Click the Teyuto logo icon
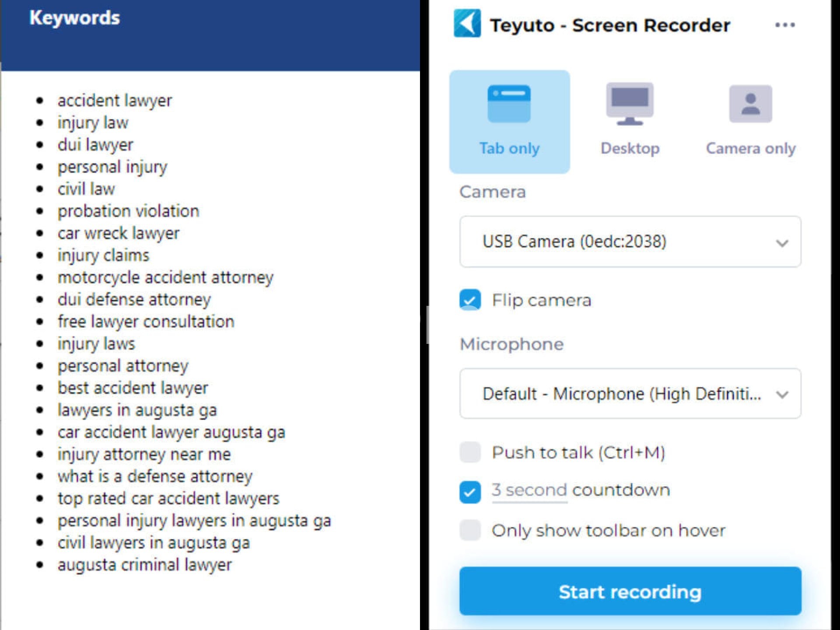 467,24
